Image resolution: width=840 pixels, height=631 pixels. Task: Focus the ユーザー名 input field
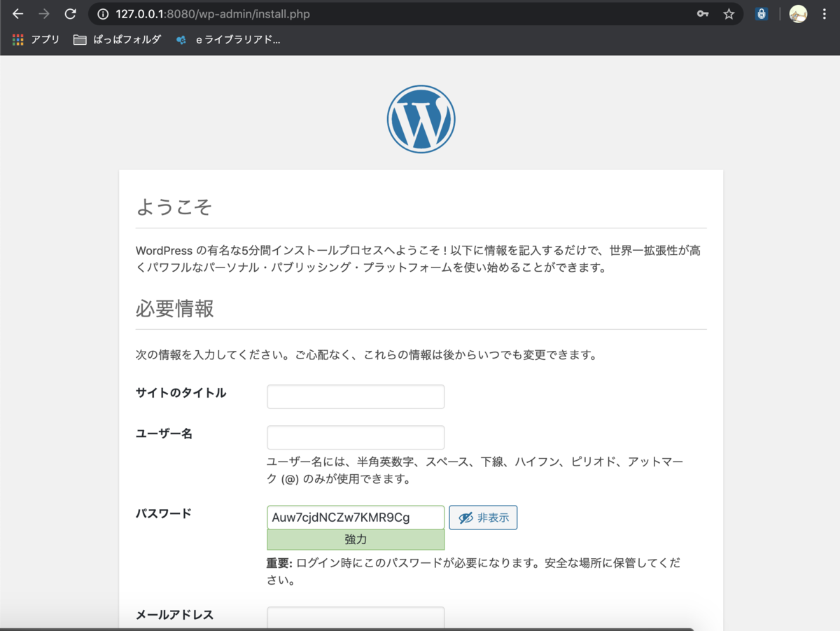coord(356,437)
